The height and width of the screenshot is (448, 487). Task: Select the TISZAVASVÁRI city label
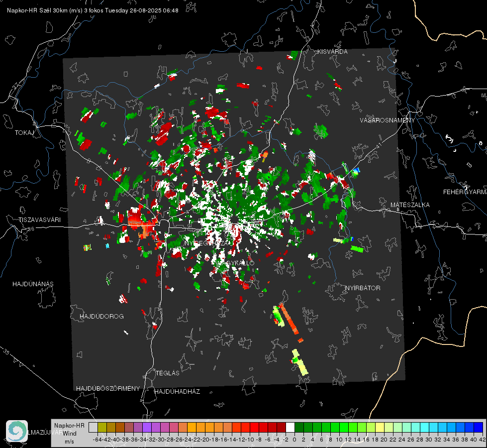[x=39, y=220]
